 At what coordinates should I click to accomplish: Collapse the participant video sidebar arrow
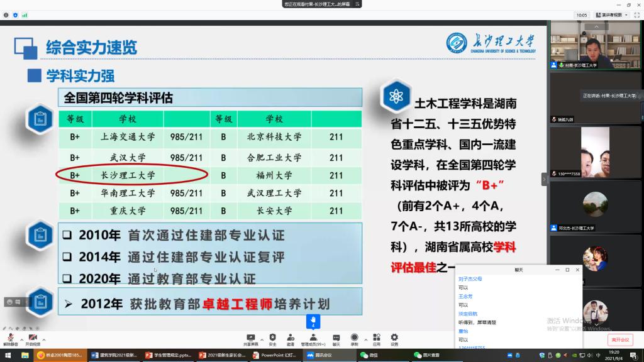545,179
